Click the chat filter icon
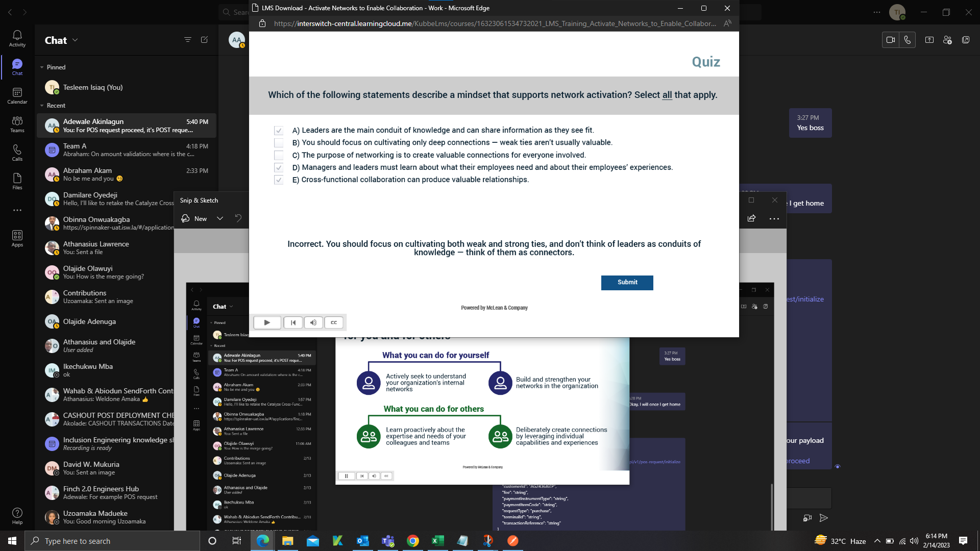The height and width of the screenshot is (551, 980). pos(187,40)
